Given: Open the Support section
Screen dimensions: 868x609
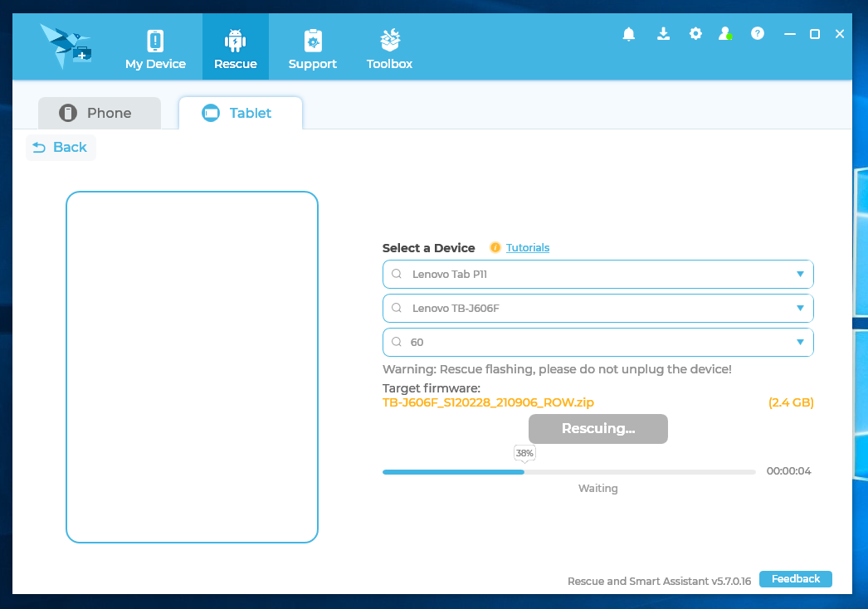Looking at the screenshot, I should (312, 49).
